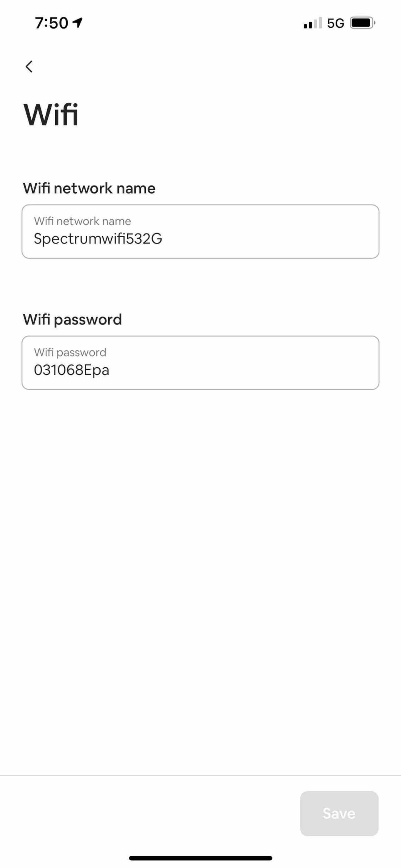
Task: Tap the 7:50 clock in status bar
Action: pos(52,23)
